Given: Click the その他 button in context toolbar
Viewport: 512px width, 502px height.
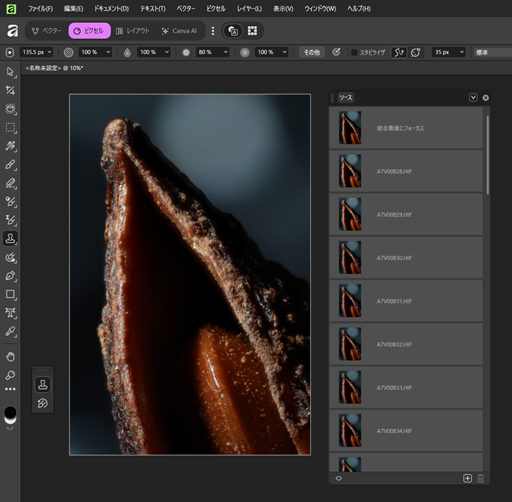Looking at the screenshot, I should click(x=312, y=52).
